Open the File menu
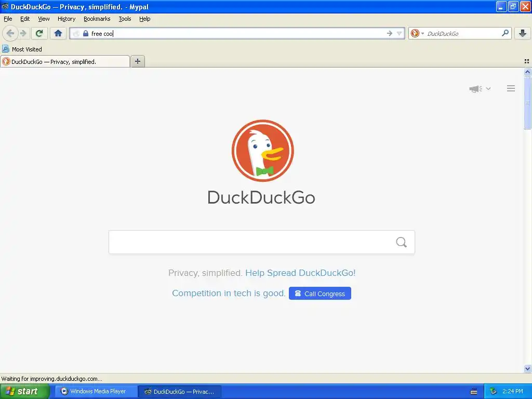Viewport: 532px width, 399px height. coord(8,19)
